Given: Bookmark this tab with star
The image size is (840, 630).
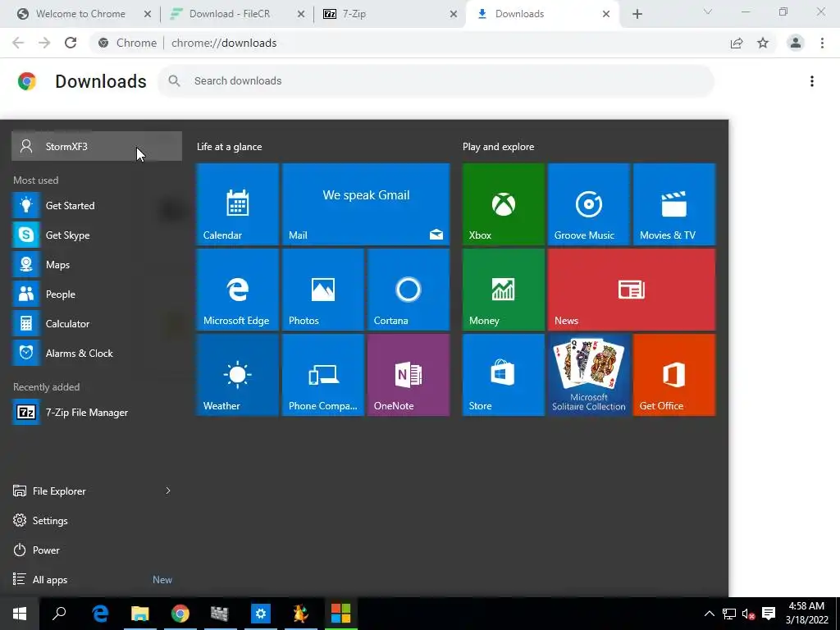Looking at the screenshot, I should [763, 43].
